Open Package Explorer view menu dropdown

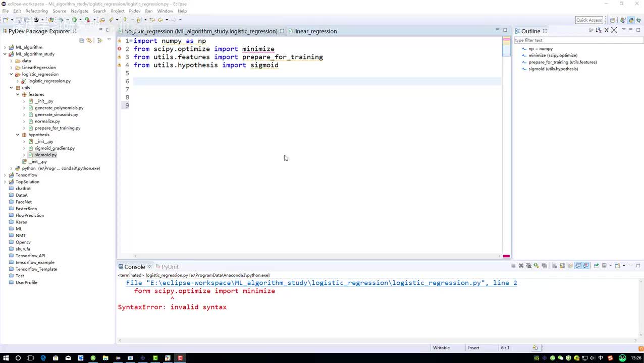coord(109,40)
